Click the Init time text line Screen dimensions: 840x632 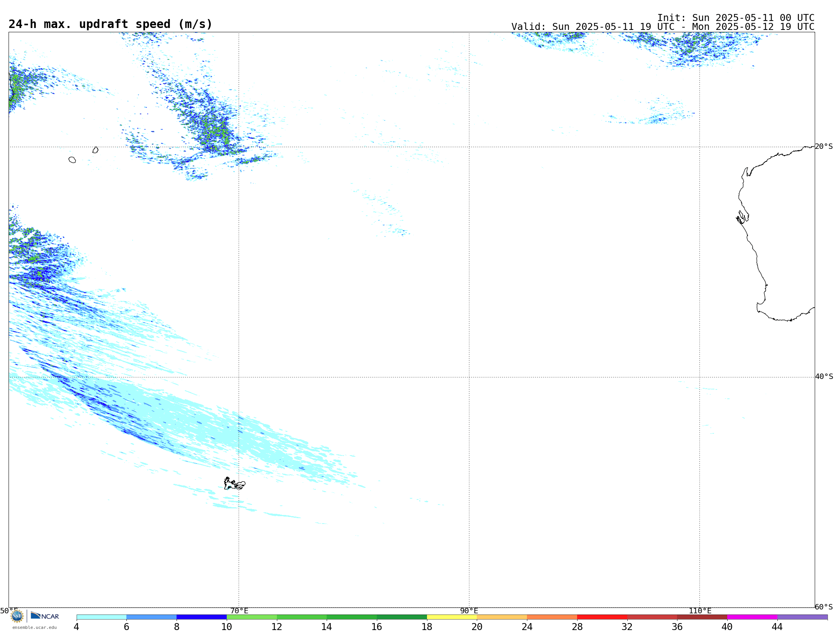click(x=736, y=18)
